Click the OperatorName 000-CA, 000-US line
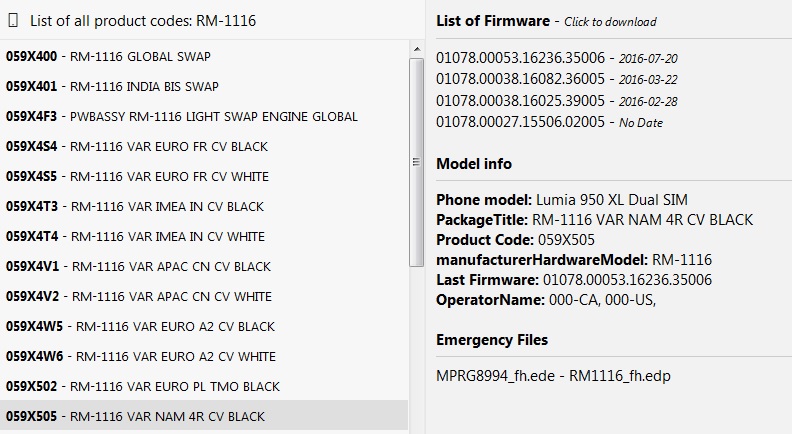 click(546, 300)
